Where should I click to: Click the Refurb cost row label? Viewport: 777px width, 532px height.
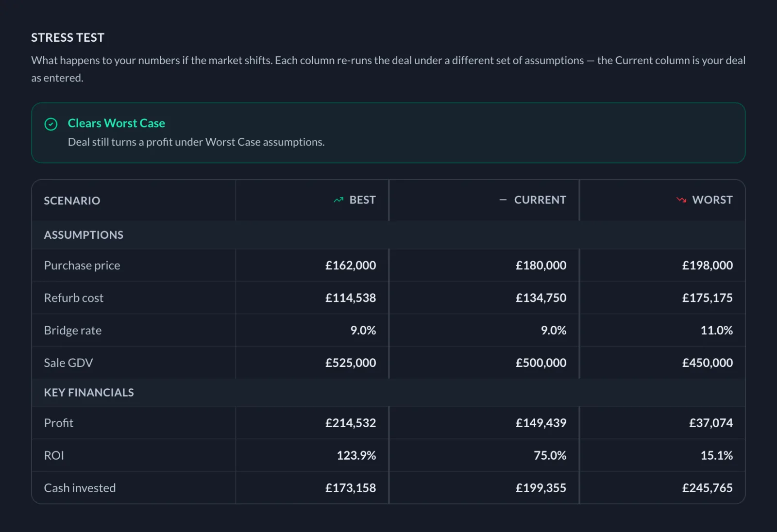point(74,298)
